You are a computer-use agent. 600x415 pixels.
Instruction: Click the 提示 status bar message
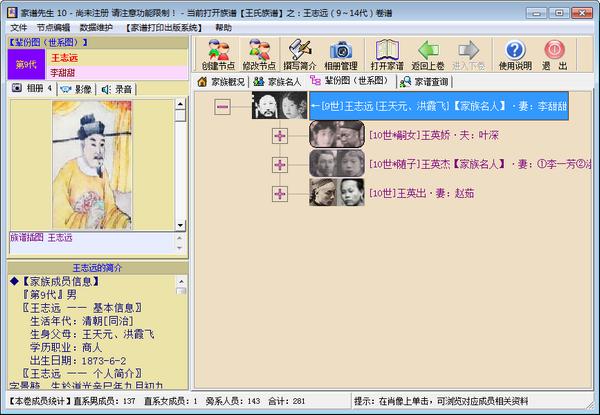point(441,401)
